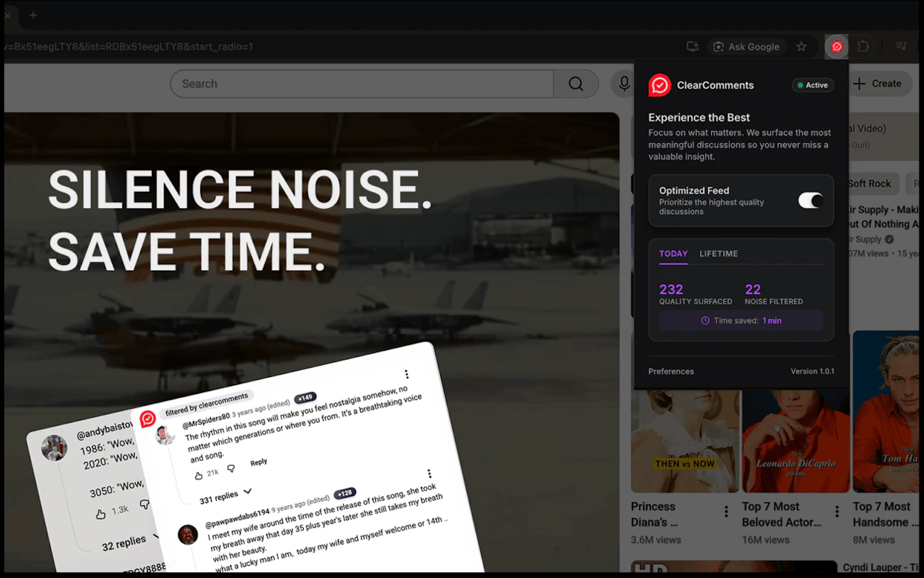Click the "1 min" time saved value
Image resolution: width=924 pixels, height=578 pixels.
(x=772, y=321)
